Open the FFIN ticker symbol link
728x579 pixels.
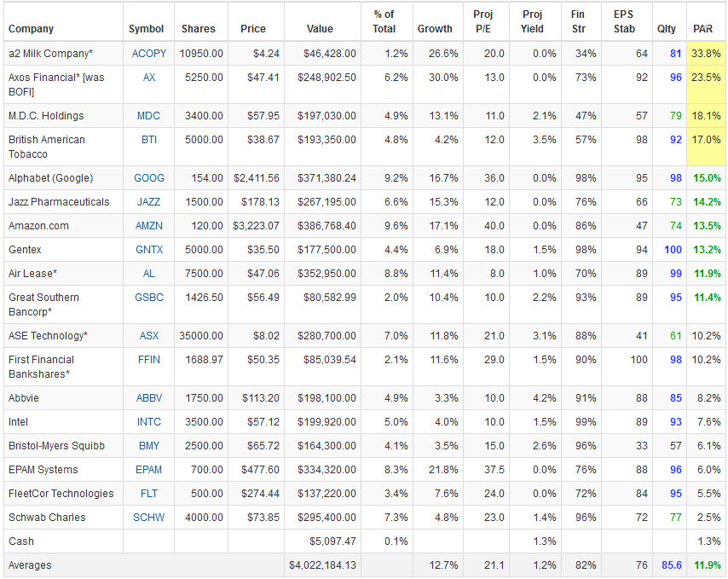[x=148, y=359]
